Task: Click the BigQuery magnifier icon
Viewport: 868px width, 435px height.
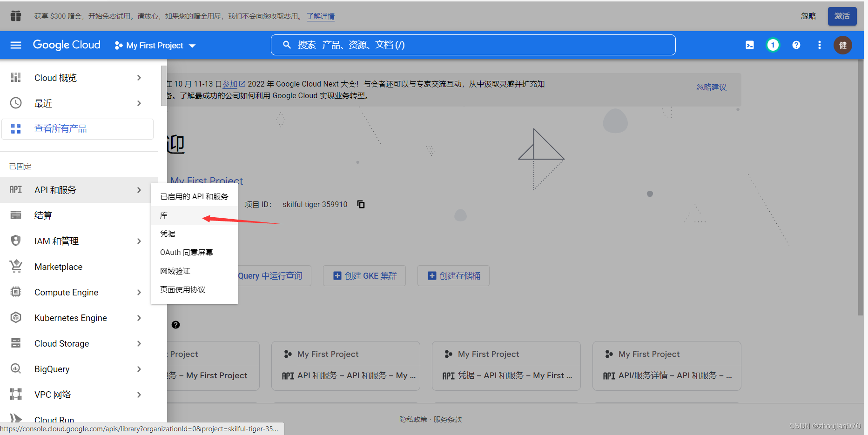Action: click(x=16, y=368)
